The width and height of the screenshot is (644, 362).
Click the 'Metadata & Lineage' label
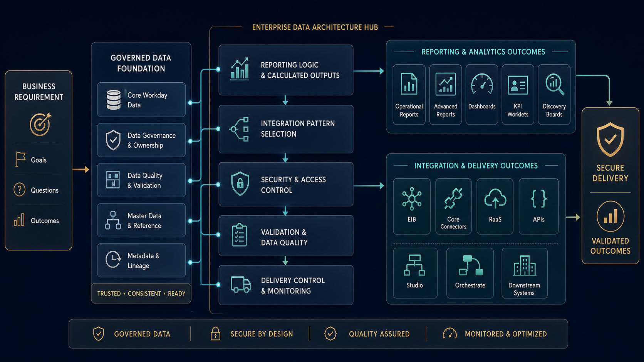(x=143, y=261)
